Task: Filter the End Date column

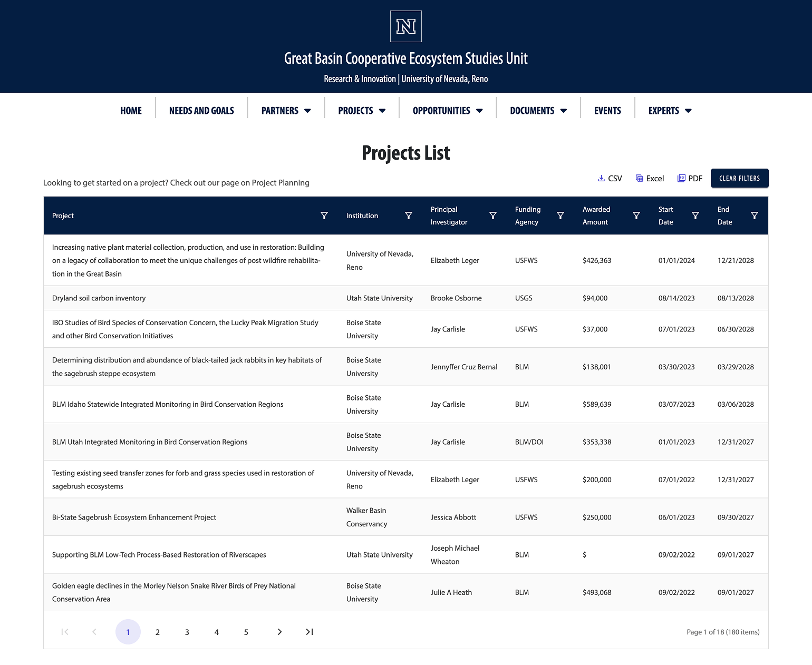Action: (755, 216)
